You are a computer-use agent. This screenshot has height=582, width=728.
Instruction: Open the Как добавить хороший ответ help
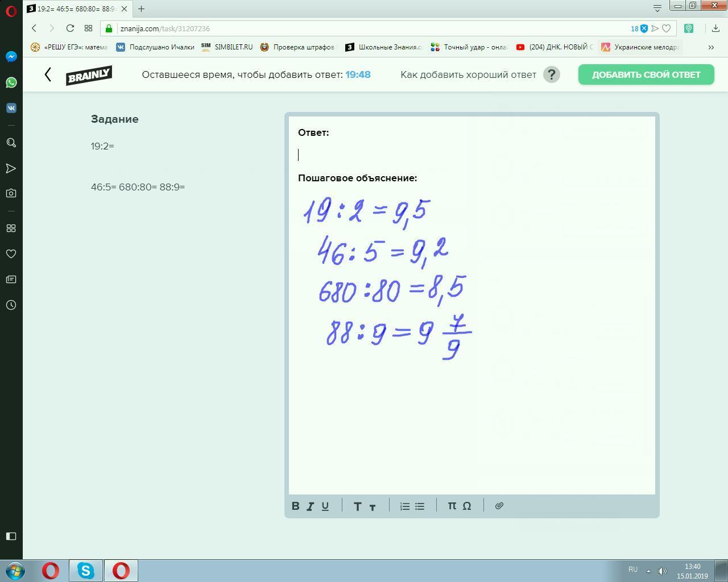click(468, 74)
